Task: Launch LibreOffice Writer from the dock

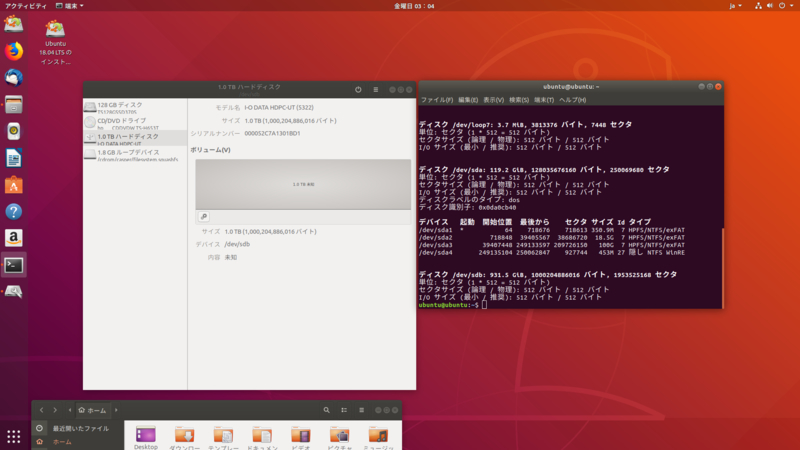Action: pos(14,158)
